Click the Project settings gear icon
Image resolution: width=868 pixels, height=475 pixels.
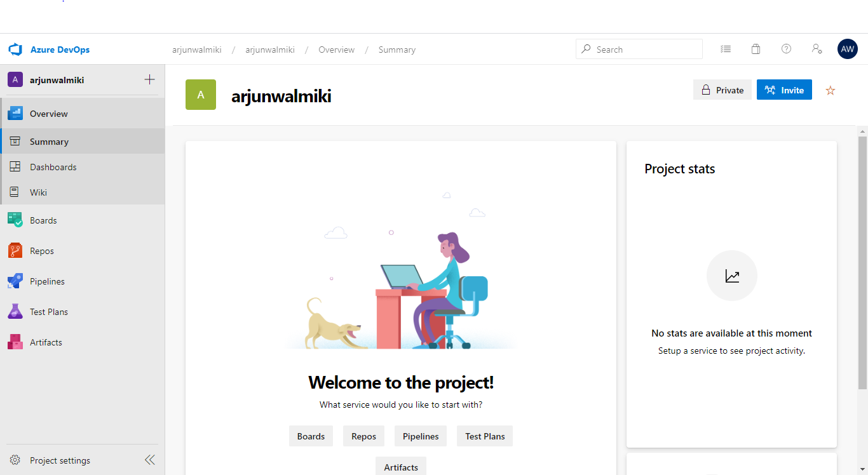pos(15,460)
